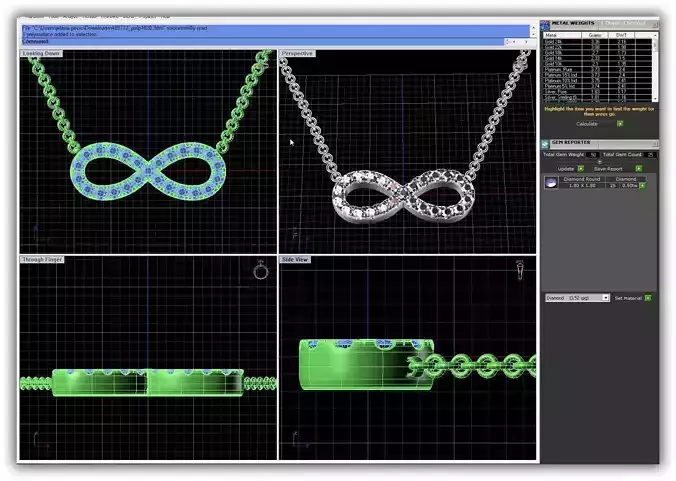Click the green Update go button
676x481 pixels.
point(581,169)
